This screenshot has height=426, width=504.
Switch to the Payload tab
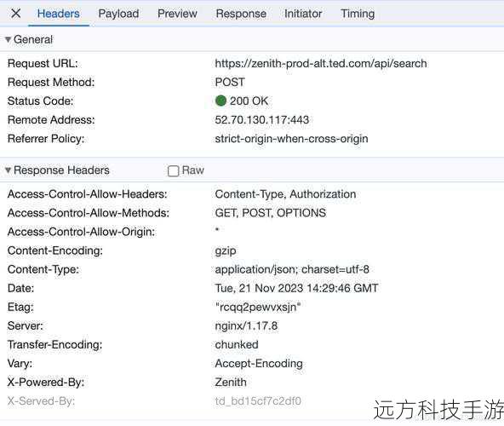coord(118,14)
